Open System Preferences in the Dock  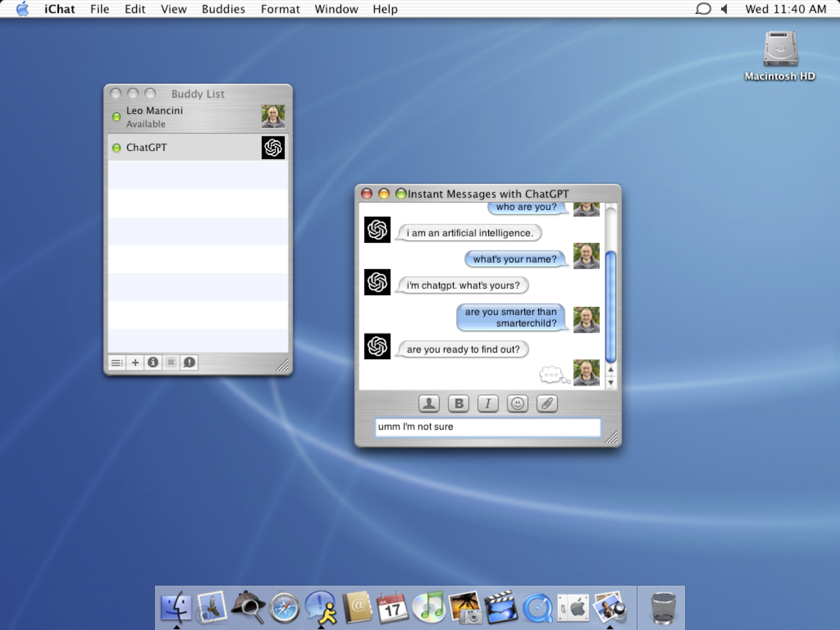tap(573, 608)
